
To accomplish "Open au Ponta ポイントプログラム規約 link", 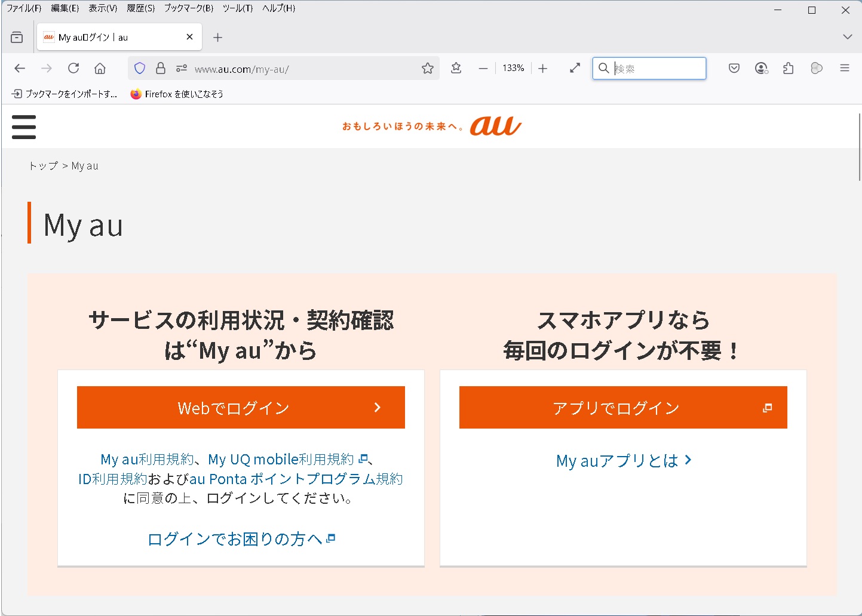I will click(296, 479).
